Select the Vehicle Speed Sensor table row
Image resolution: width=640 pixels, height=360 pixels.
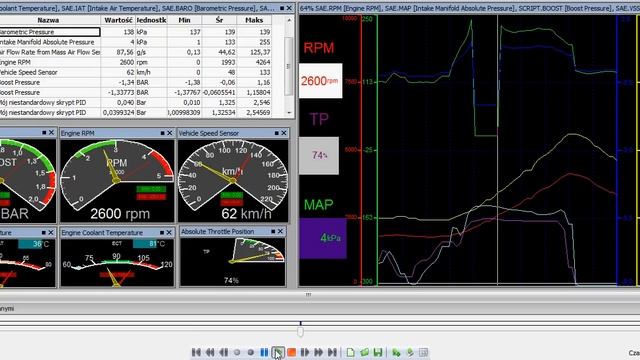coord(136,72)
